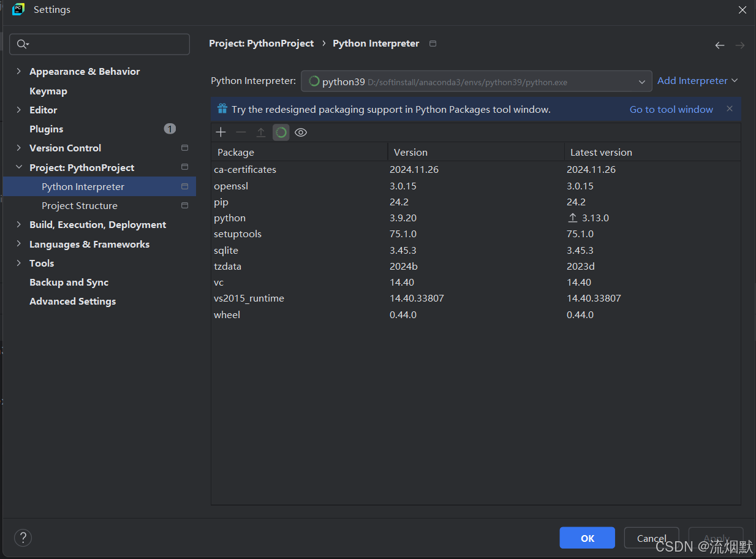Click latest version 2023d of tzdata
756x559 pixels.
[x=581, y=266]
